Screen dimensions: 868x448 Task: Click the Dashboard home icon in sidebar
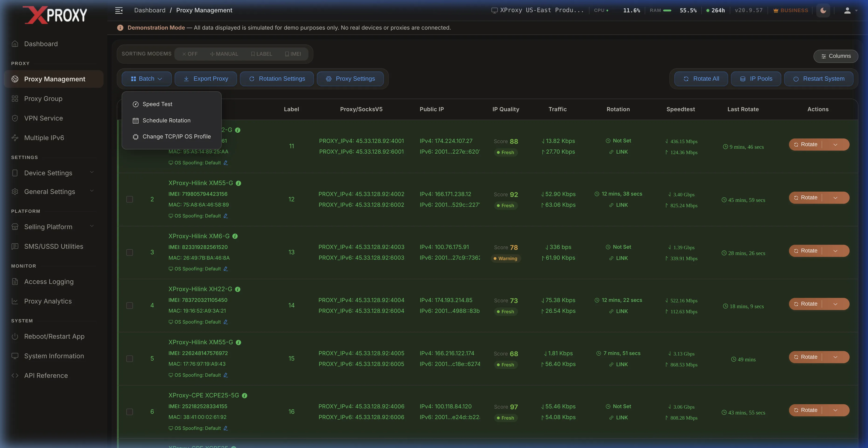coord(15,44)
